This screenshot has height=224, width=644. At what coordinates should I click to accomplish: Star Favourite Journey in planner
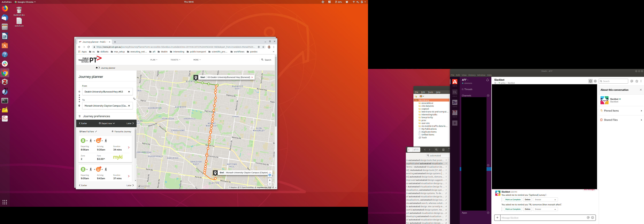click(x=121, y=132)
